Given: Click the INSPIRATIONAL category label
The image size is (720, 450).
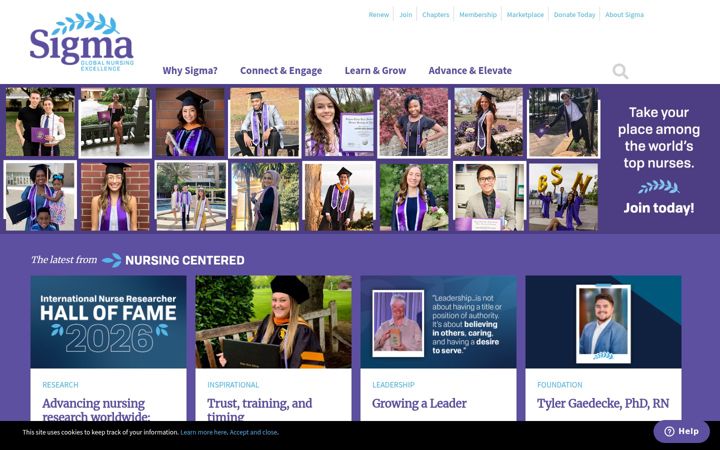Looking at the screenshot, I should pyautogui.click(x=233, y=385).
